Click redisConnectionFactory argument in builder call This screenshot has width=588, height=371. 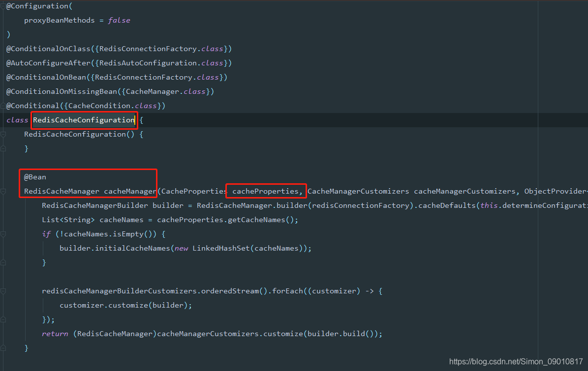[361, 205]
